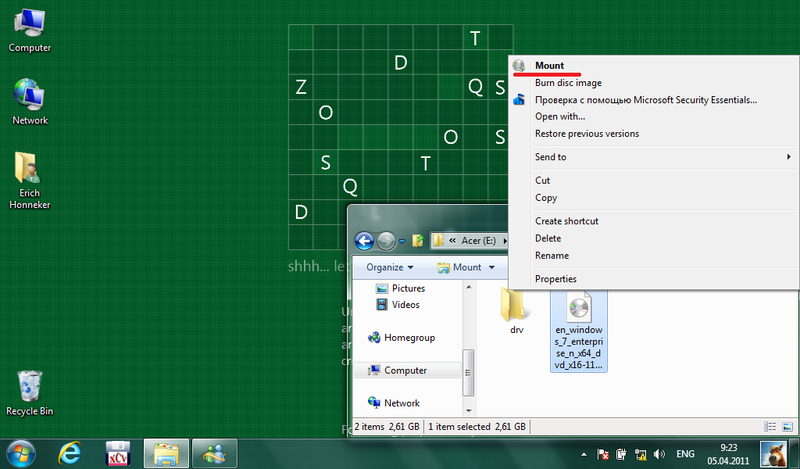Open Windows Live Messenger taskbar button
Screen dimensions: 800x469
(x=215, y=453)
